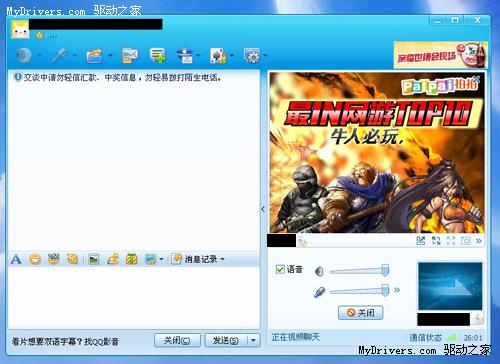Collapse the video side panel arrow
Screen dimensions: 500x364
[x=263, y=209]
